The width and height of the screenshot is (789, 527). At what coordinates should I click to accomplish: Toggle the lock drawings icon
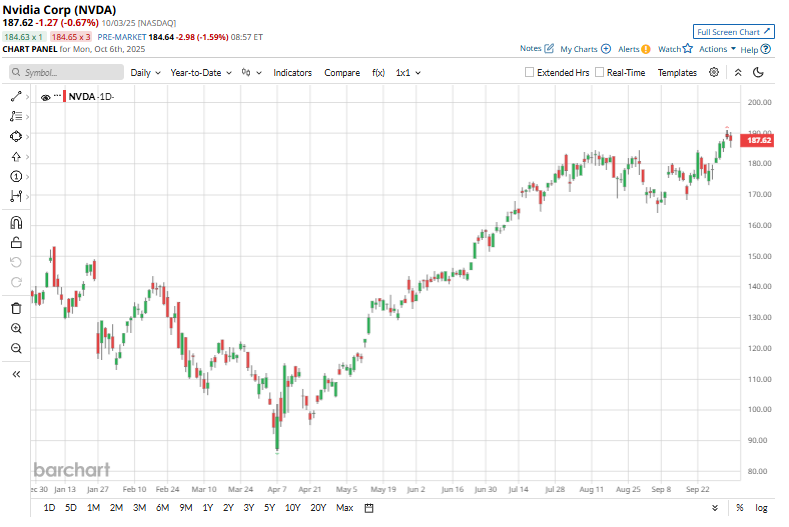point(16,243)
